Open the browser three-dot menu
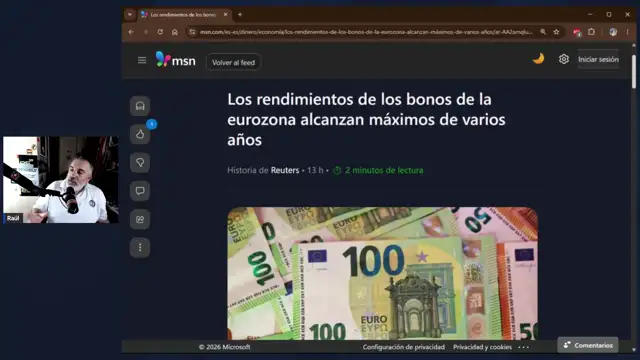The height and width of the screenshot is (360, 640). click(628, 32)
